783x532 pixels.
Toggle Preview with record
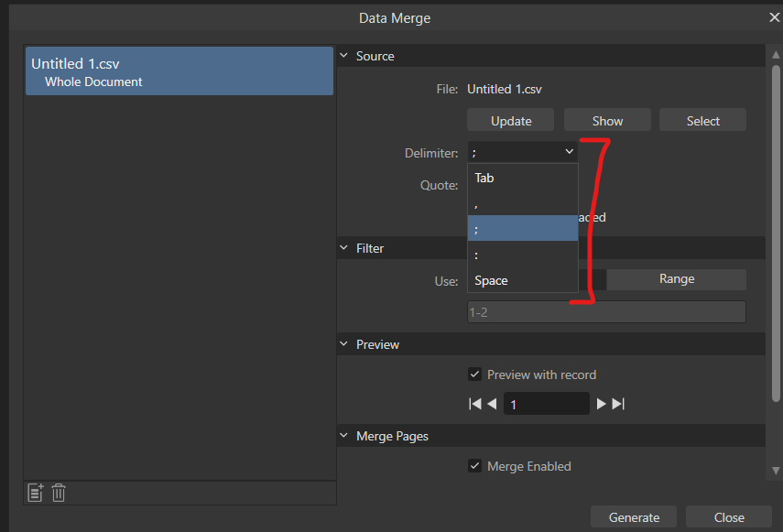(x=474, y=374)
